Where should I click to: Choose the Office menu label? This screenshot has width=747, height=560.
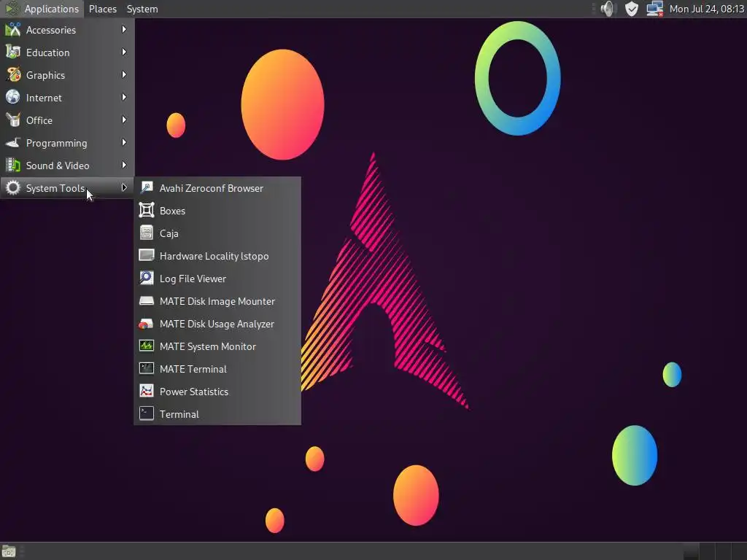[x=39, y=120]
